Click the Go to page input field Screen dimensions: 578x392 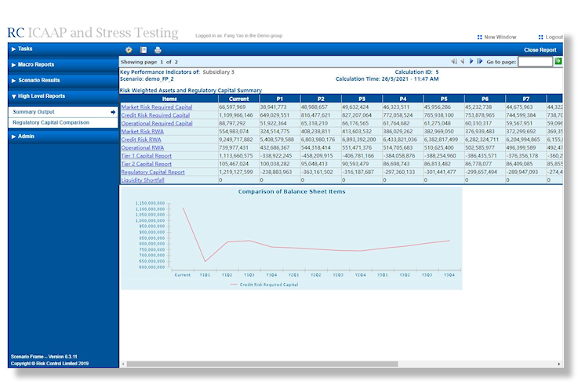coord(535,61)
